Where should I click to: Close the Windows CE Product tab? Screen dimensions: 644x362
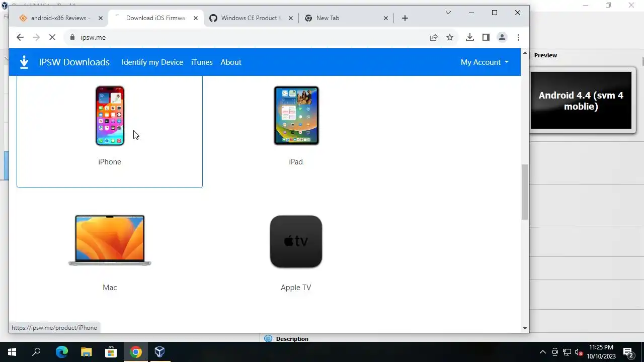291,18
